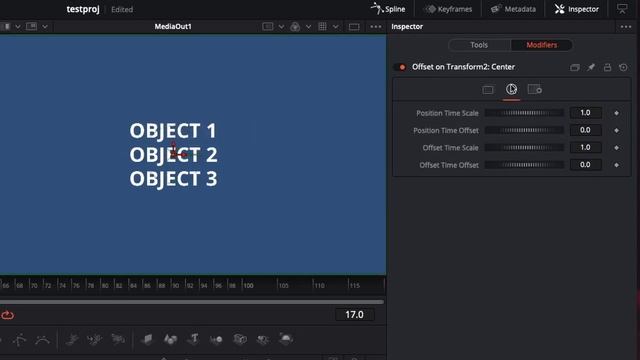Viewport: 640px width, 360px height.
Task: Click frame 100 on the time ruler
Action: [248, 285]
